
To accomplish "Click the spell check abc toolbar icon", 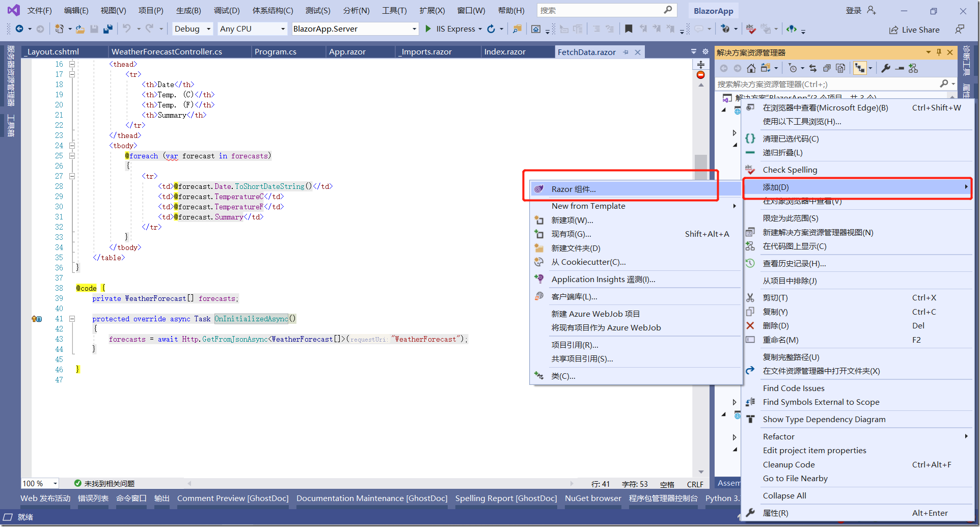I will (751, 29).
